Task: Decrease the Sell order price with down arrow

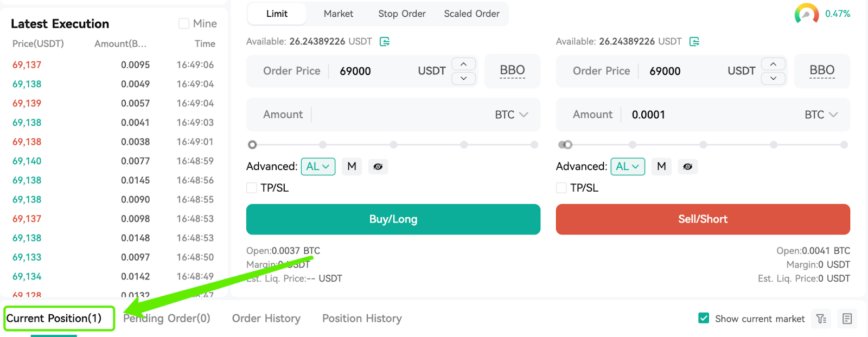Action: point(774,78)
